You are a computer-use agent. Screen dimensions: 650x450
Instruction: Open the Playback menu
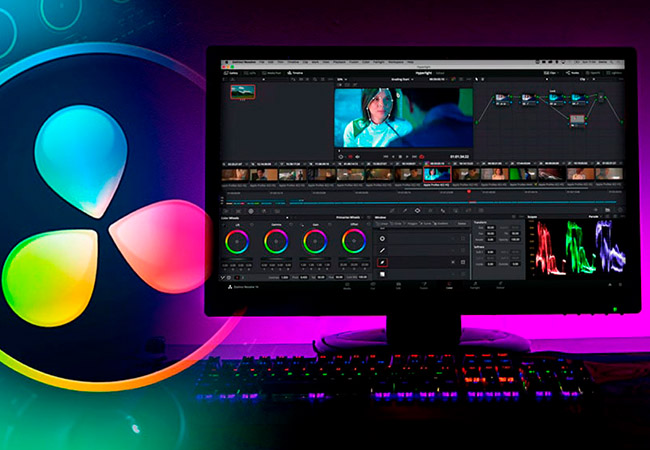(340, 62)
